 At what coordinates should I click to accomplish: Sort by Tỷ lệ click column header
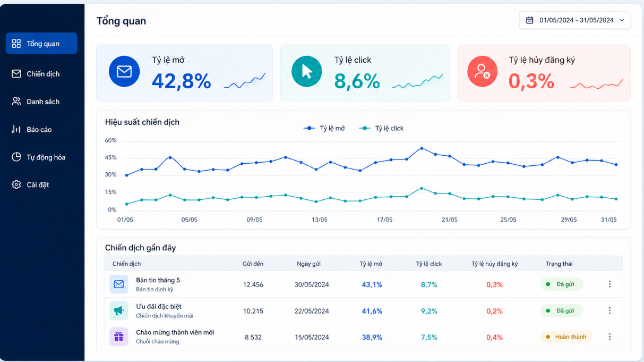429,264
